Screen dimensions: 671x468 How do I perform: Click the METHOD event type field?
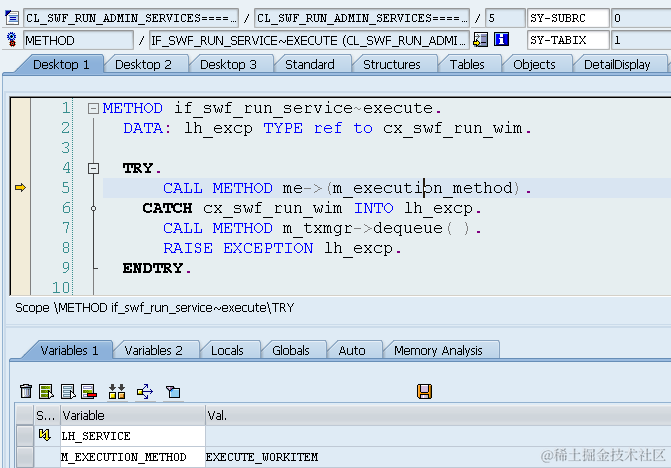(x=78, y=40)
